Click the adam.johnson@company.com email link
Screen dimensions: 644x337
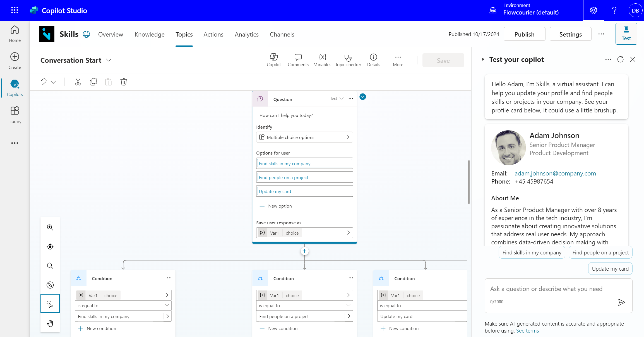555,173
